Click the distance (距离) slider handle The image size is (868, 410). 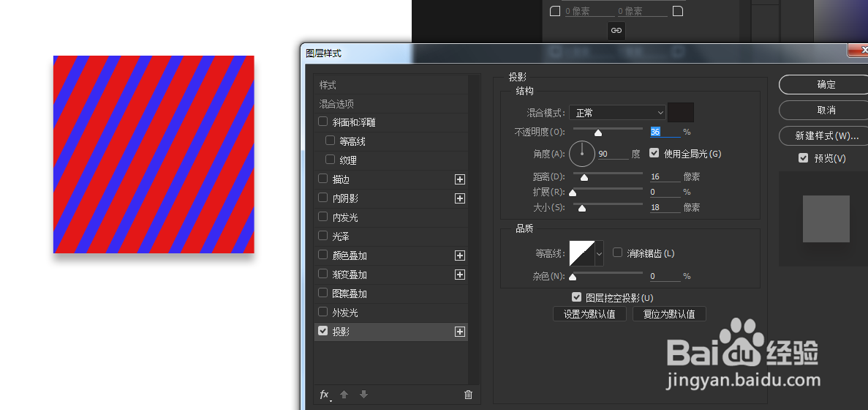[x=584, y=178]
